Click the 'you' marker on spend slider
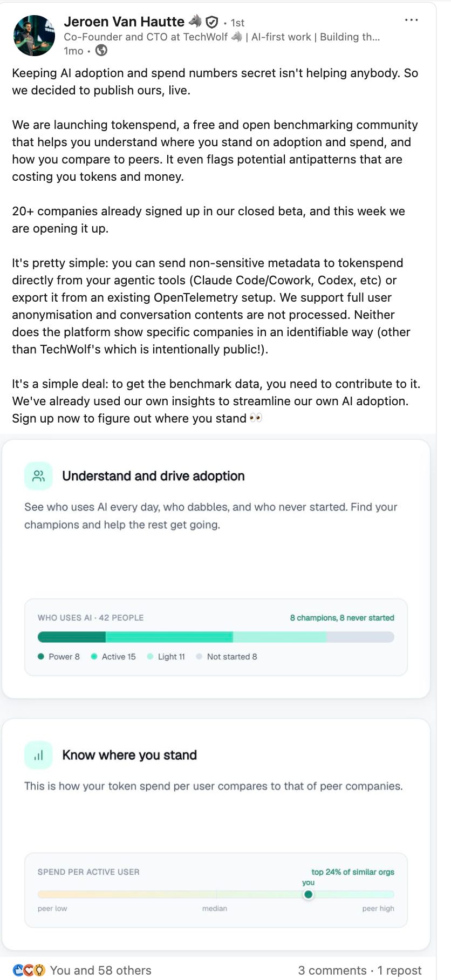Screen dimensions: 451x980 (308, 894)
